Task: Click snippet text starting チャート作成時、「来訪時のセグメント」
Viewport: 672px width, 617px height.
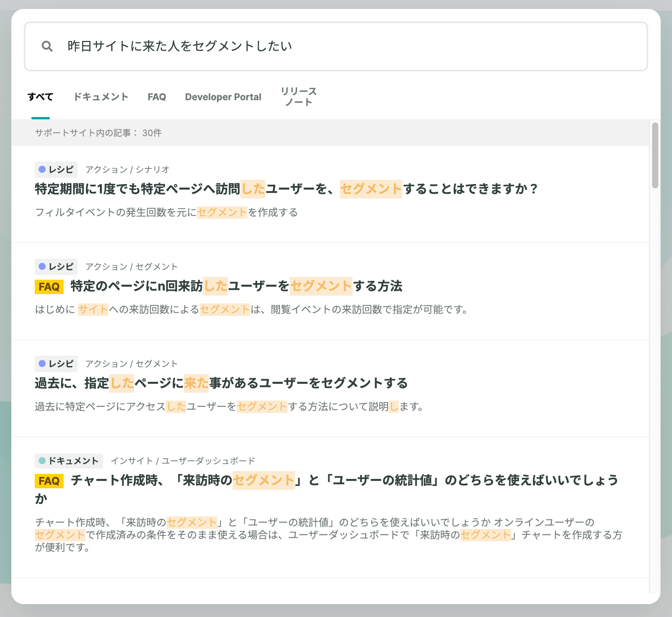Action: [329, 535]
